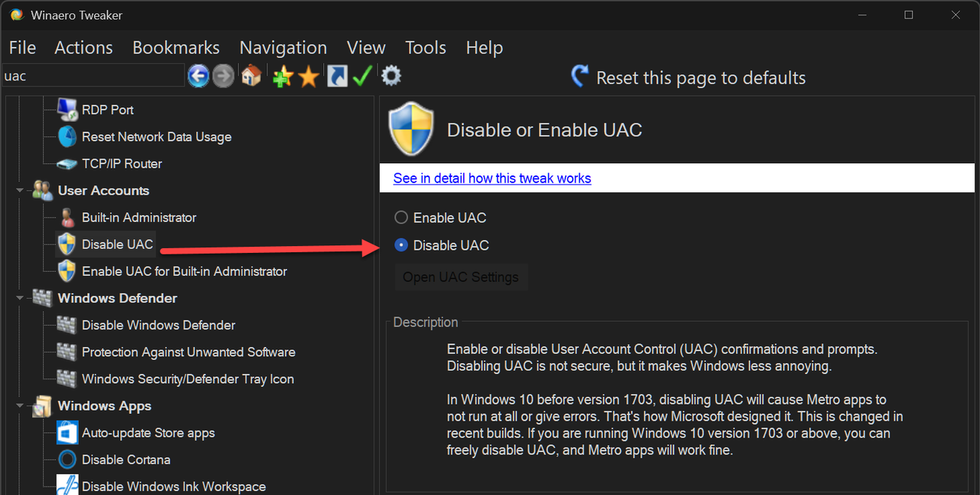Screen dimensions: 980x495
Task: Click the grey forward navigation arrow
Action: pyautogui.click(x=224, y=76)
